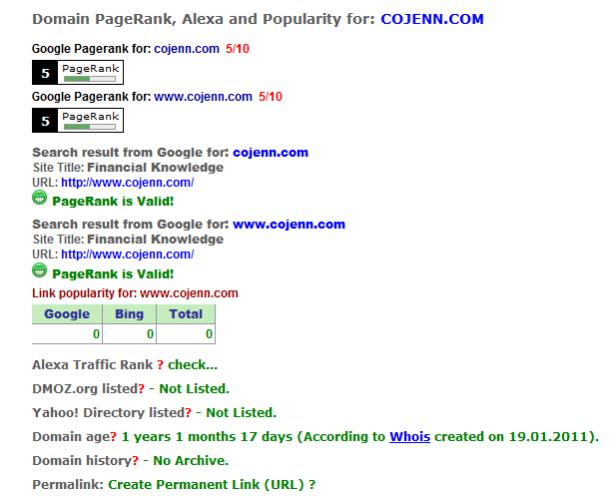Click the Total count value 0
This screenshot has height=496, width=611.
pos(209,334)
